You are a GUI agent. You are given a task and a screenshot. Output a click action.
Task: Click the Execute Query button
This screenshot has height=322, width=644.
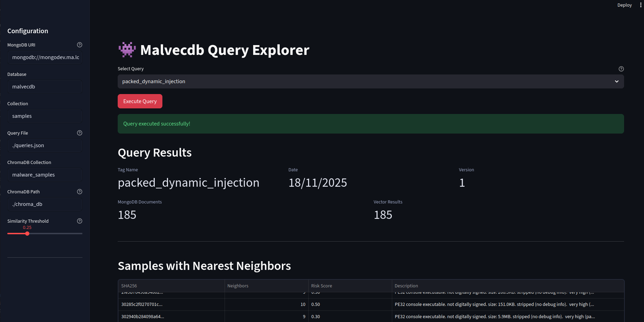tap(140, 101)
